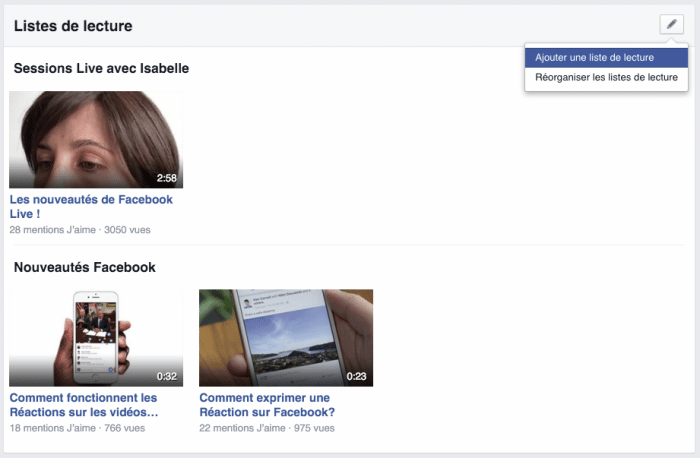Open the 'Sessions Live avec Isabelle' playlist
Image resolution: width=700 pixels, height=458 pixels.
(x=101, y=68)
